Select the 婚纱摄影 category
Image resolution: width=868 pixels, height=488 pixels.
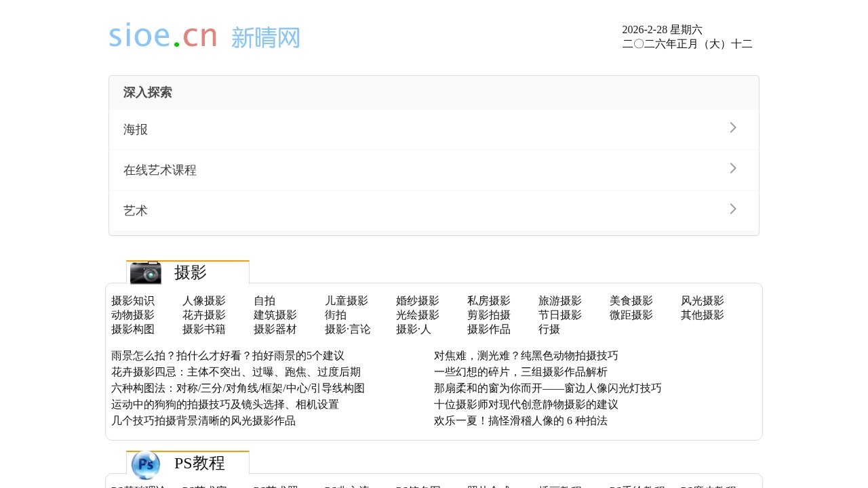(x=417, y=301)
